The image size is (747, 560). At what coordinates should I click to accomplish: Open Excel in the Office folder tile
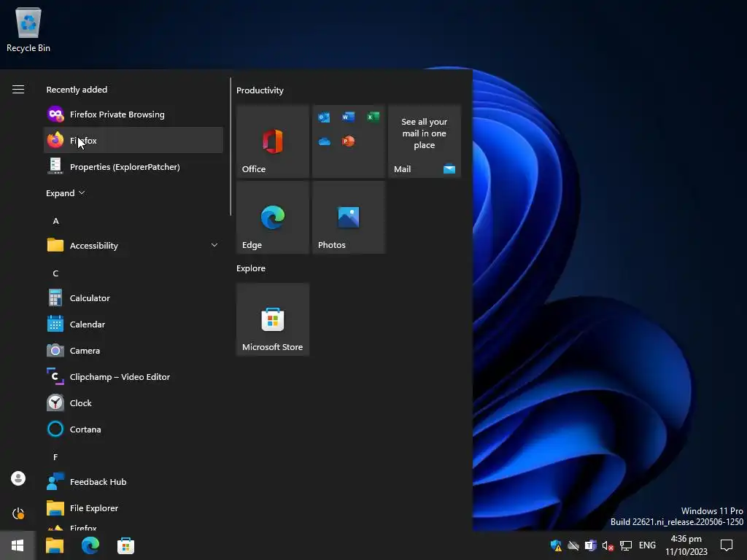pos(373,117)
